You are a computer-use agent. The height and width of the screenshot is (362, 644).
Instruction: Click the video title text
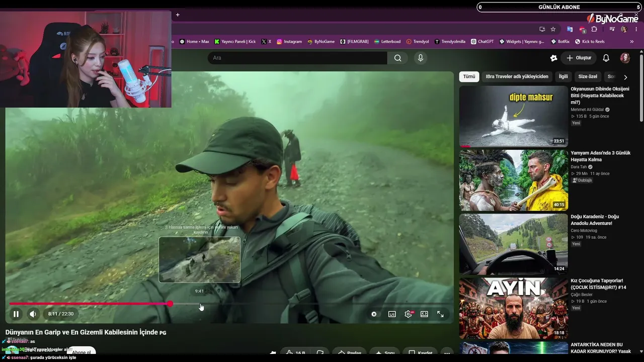86,332
